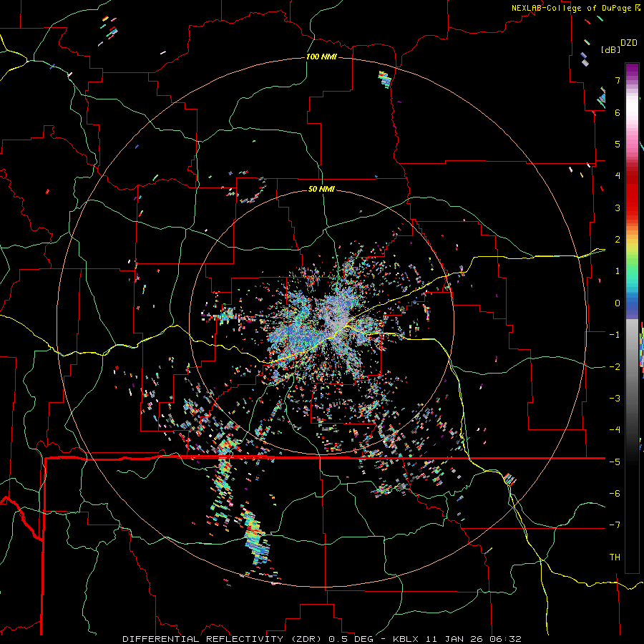Click the -3 value on color scale
Screen dimensions: 644x644
[615, 399]
